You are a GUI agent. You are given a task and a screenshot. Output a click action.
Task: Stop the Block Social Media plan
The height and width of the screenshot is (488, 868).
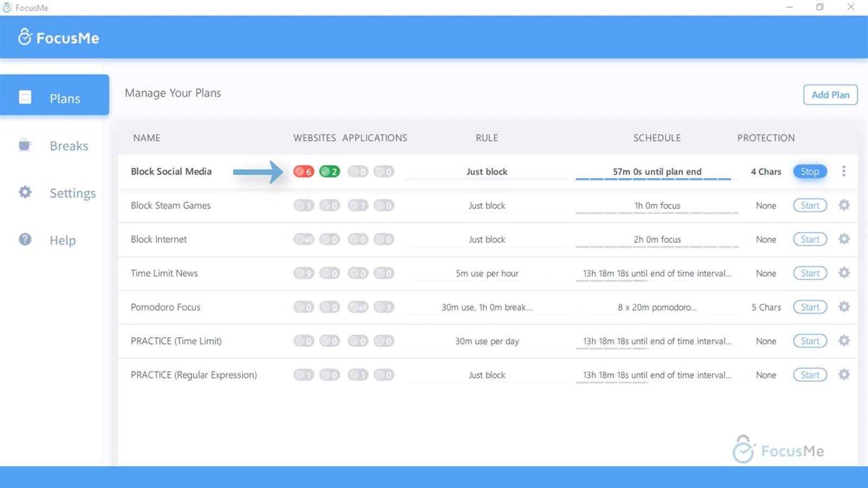(809, 172)
